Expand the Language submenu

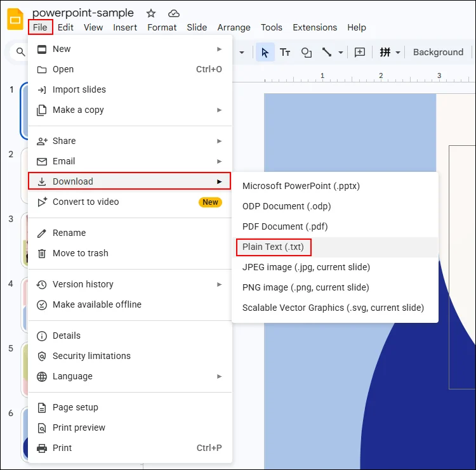(x=130, y=376)
